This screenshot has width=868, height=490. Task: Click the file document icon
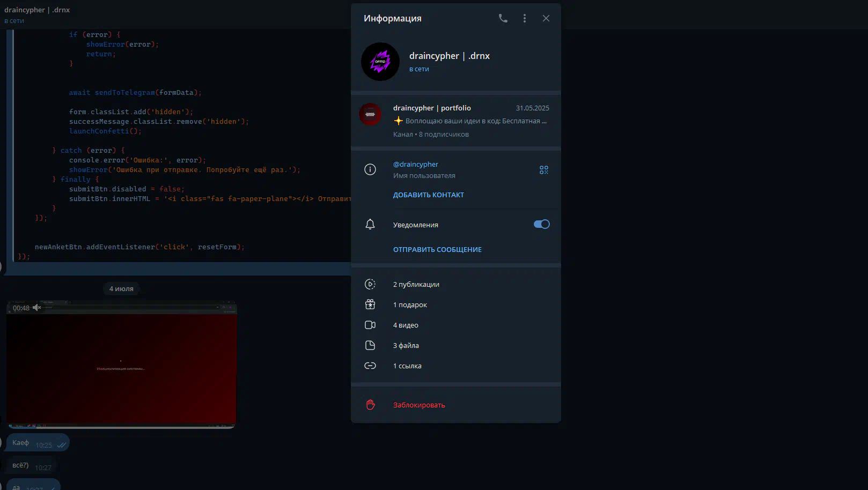coord(370,345)
